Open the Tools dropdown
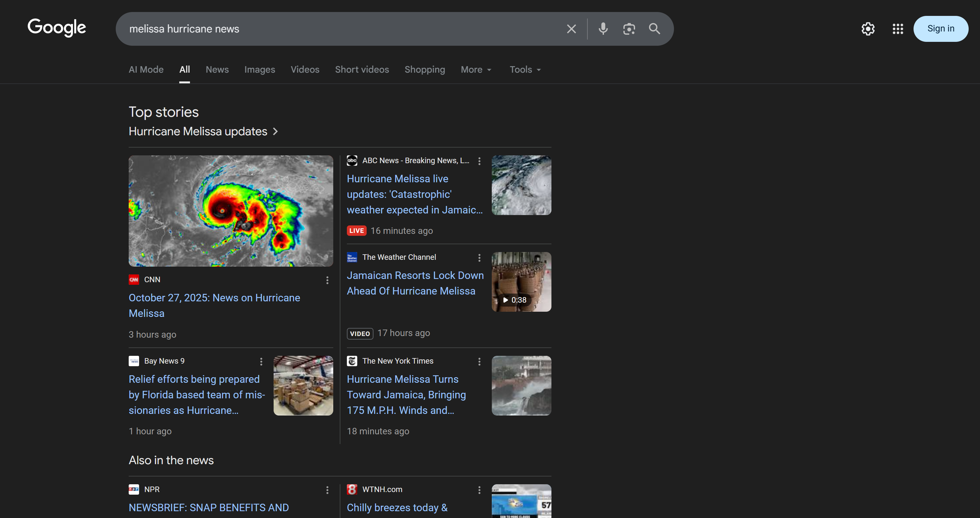The width and height of the screenshot is (980, 518). [525, 70]
